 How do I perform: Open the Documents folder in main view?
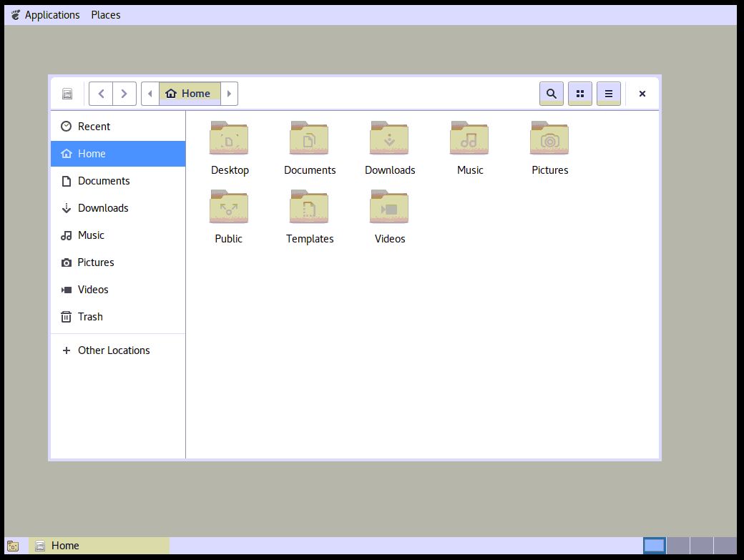(309, 138)
